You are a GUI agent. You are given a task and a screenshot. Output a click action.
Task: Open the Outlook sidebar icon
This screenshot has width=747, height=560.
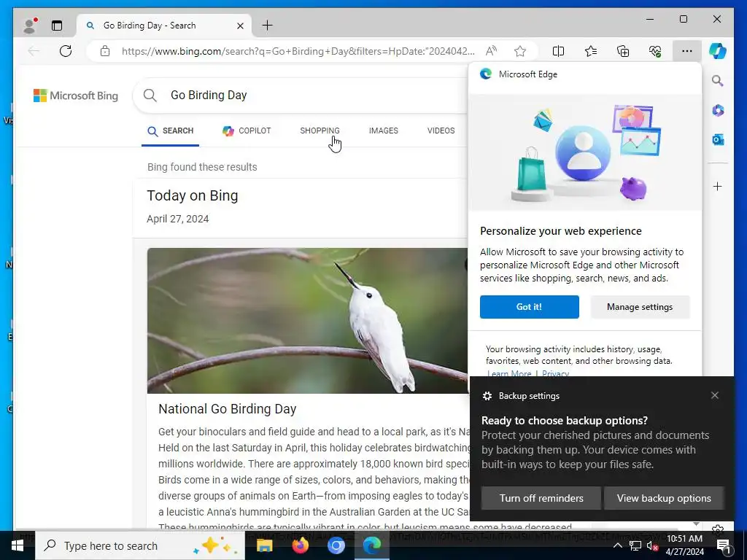coord(718,139)
